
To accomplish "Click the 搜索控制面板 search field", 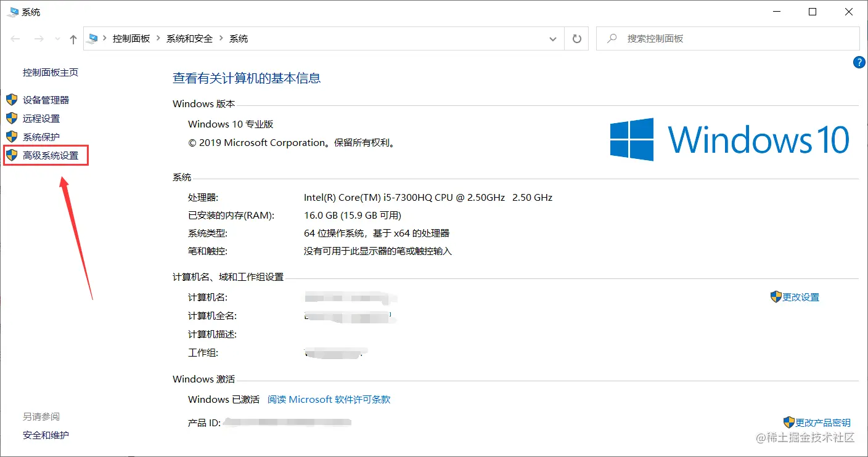I will [x=727, y=38].
